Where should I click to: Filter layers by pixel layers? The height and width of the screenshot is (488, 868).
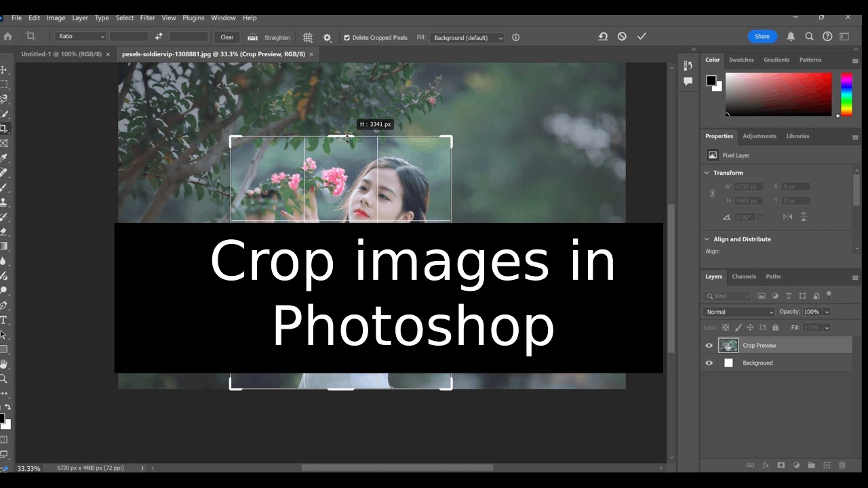[762, 296]
